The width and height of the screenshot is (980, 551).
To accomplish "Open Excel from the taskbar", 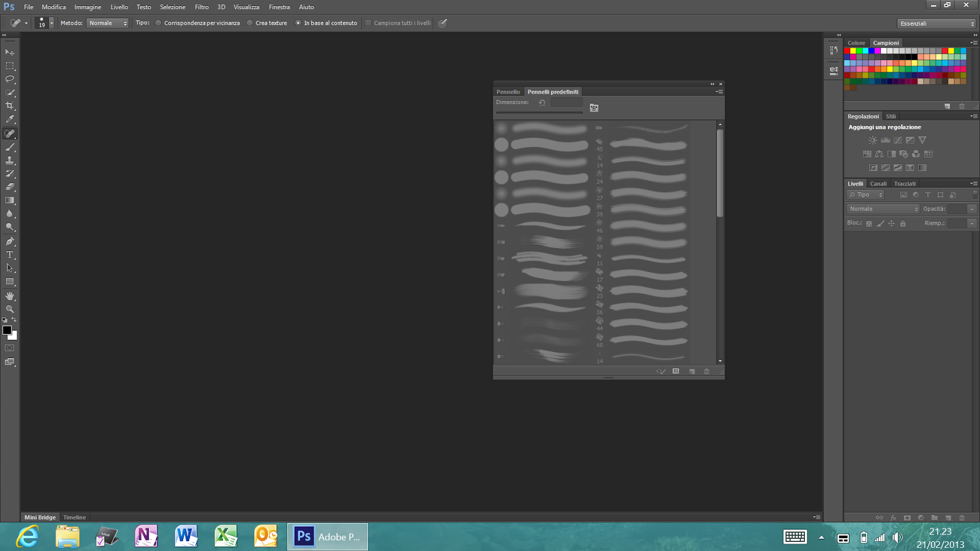I will (x=226, y=536).
